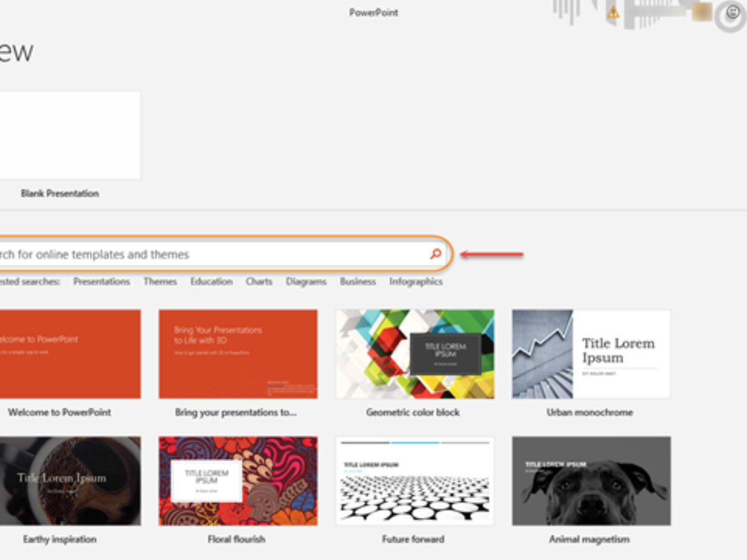Screen dimensions: 747x560
Task: Choose the Urban monochrome template
Action: (x=591, y=354)
